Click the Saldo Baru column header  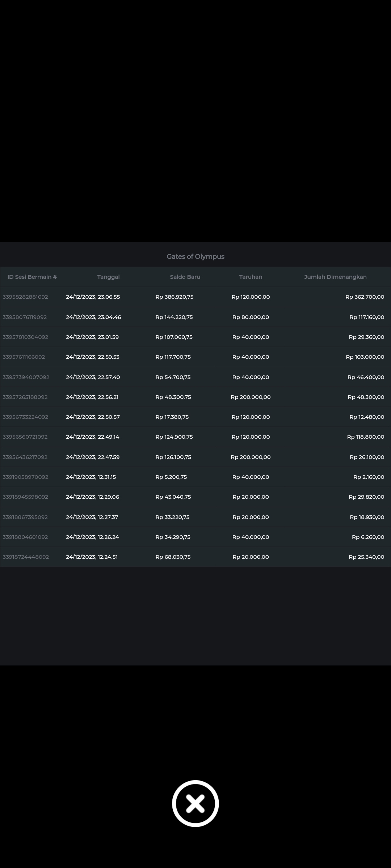tap(185, 277)
